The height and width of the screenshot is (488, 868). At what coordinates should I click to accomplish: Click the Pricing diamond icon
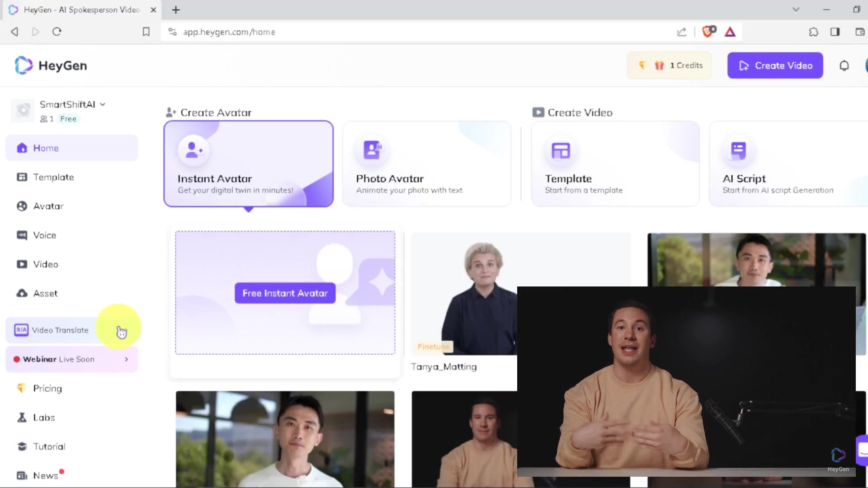21,388
